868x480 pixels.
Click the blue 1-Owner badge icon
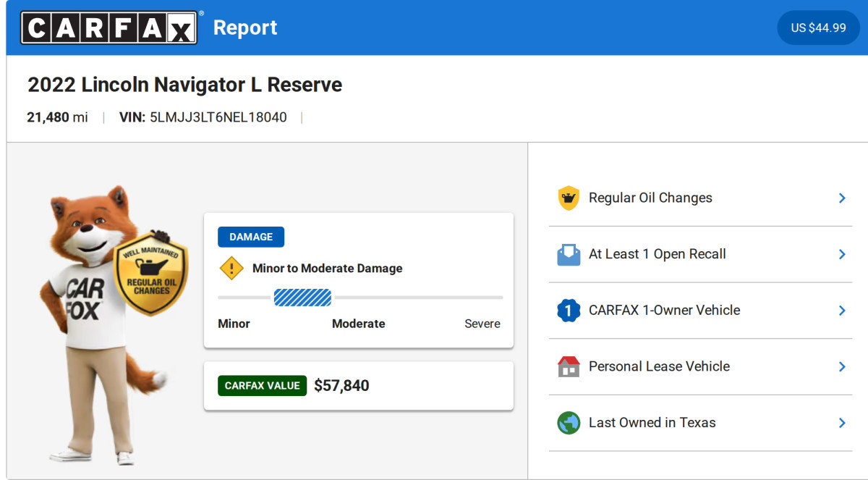[x=569, y=311]
